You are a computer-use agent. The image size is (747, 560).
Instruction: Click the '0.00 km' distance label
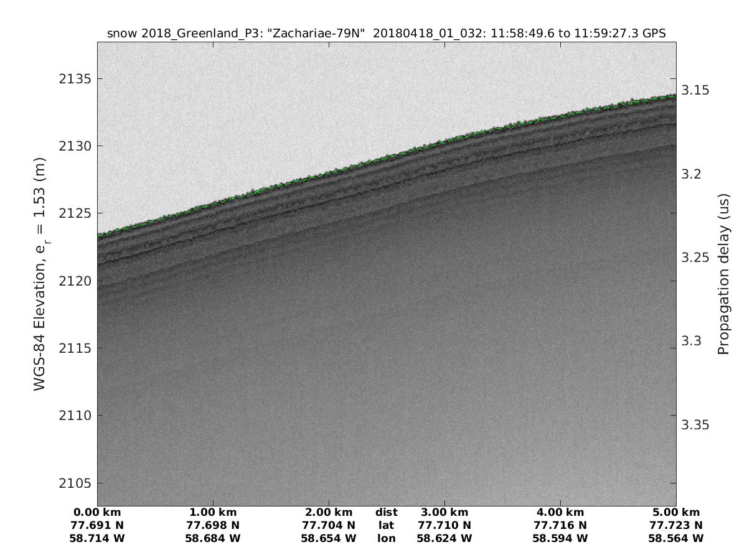97,513
